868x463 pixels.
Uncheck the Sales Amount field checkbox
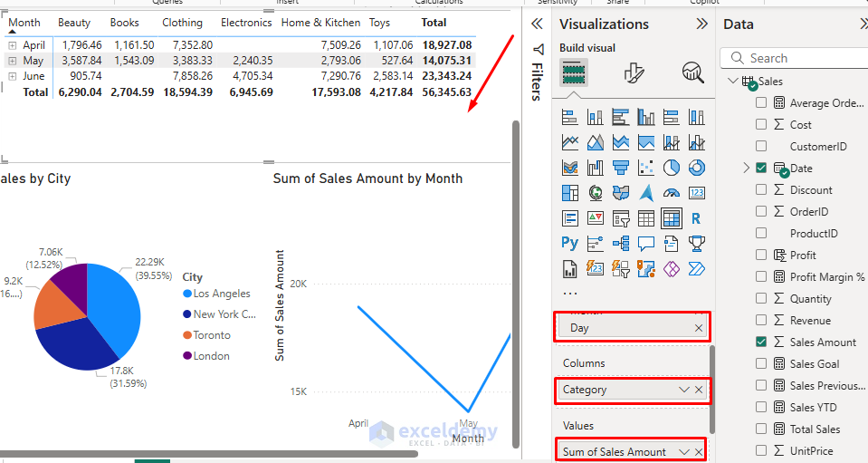(761, 342)
